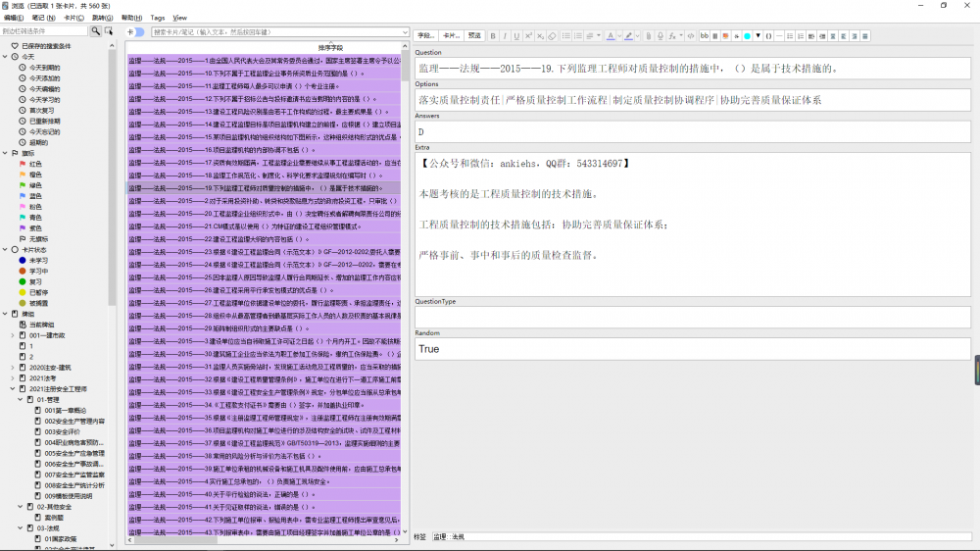Viewport: 980px width, 551px height.
Task: Activate the sidebar selection tool icon
Action: 109,30
